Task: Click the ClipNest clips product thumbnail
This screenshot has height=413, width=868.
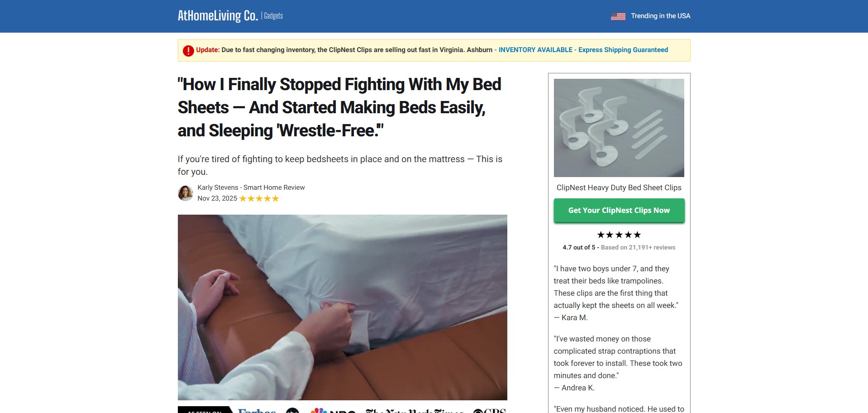Action: (x=619, y=128)
